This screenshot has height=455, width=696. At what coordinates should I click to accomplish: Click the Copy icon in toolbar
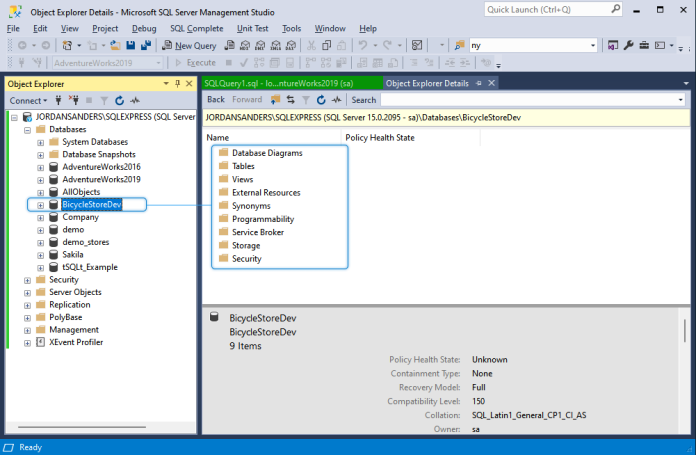click(327, 45)
